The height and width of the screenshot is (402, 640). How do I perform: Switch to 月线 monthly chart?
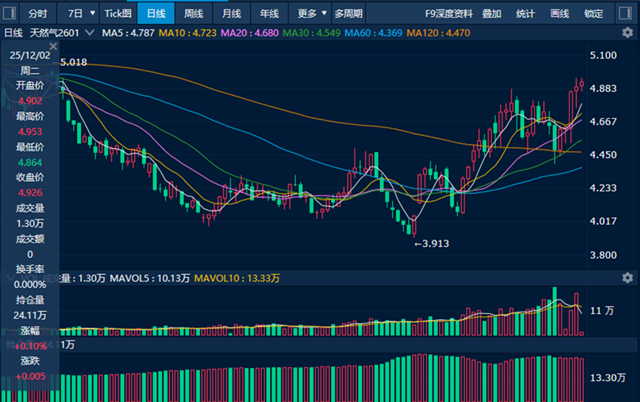[x=231, y=14]
